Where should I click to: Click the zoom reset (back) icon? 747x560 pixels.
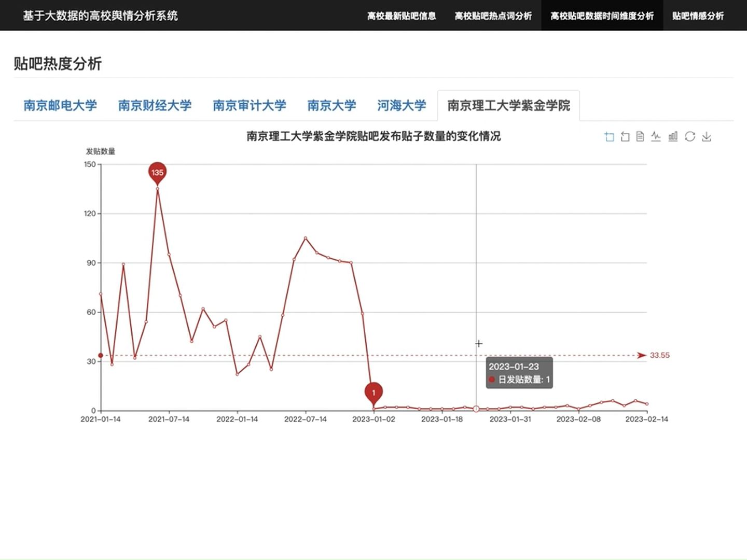click(625, 136)
